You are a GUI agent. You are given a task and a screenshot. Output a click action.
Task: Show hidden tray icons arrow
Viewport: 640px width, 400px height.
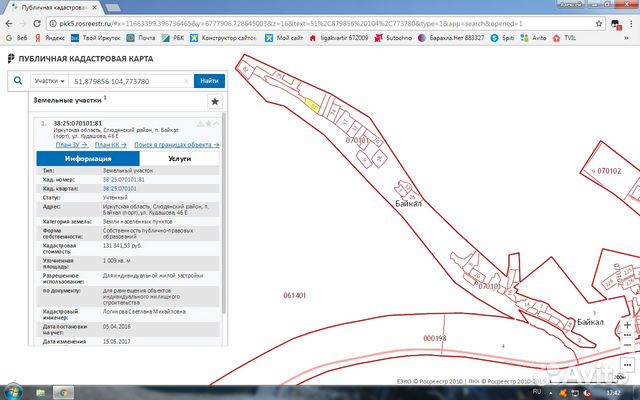[551, 393]
